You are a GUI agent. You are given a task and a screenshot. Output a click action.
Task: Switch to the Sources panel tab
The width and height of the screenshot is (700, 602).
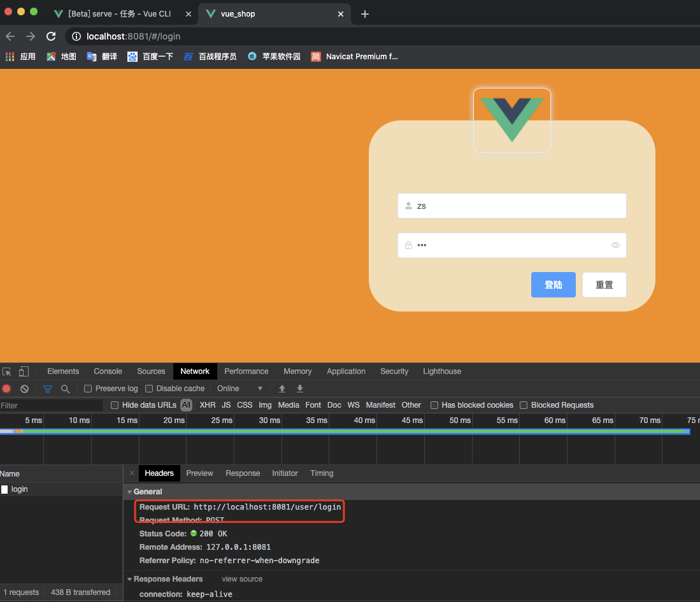click(x=151, y=371)
